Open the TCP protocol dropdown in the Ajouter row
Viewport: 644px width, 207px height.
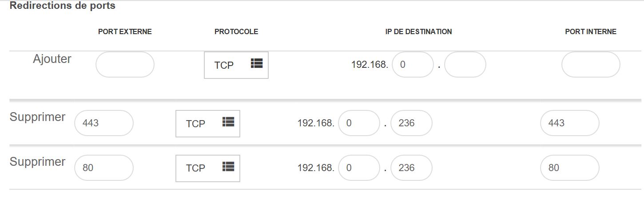point(236,65)
